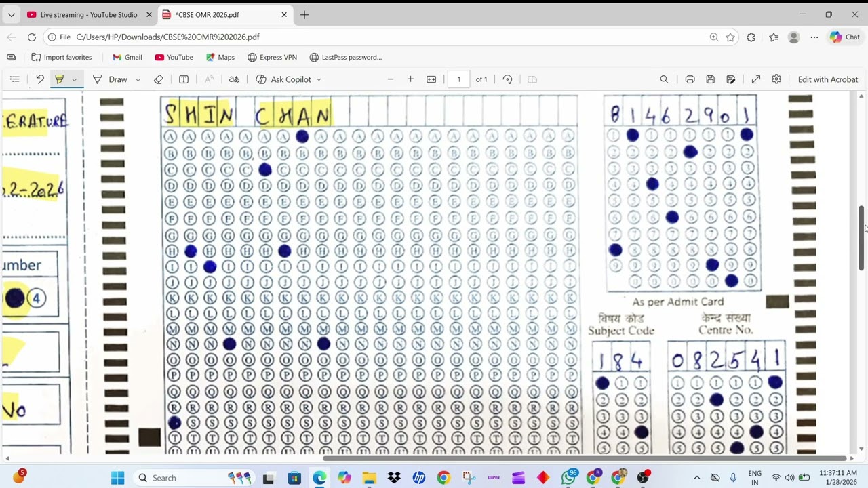Click the address bar URL
868x488 pixels.
[167, 37]
